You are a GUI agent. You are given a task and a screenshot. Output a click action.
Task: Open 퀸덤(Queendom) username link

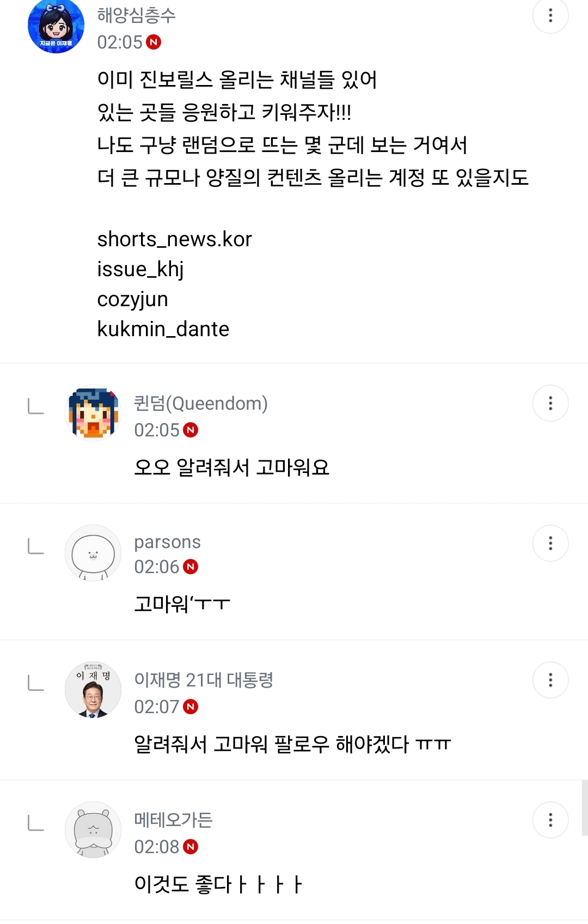201,403
